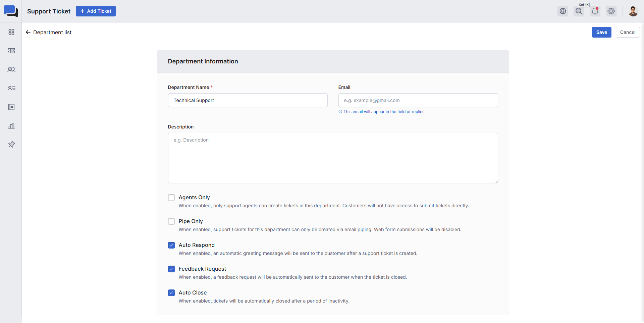Focus the Email input field
Screen dimensions: 644x323
[x=418, y=100]
